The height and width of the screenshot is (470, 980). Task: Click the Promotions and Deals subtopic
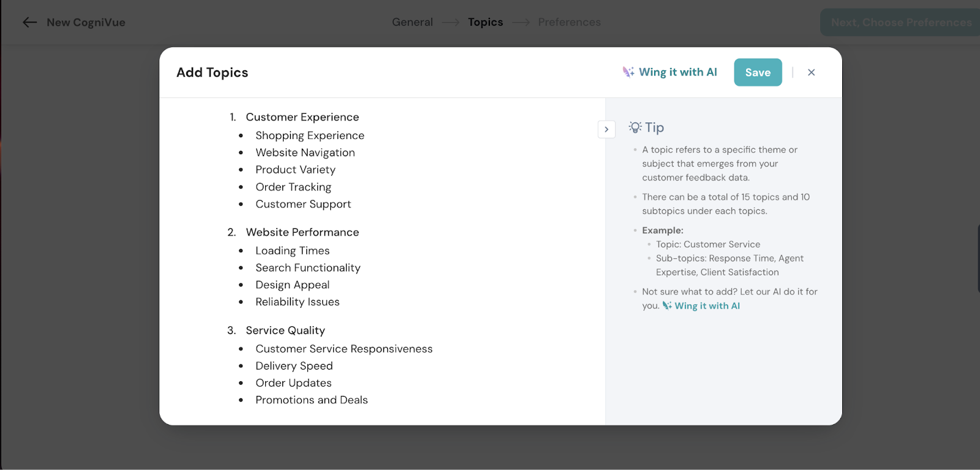pos(311,400)
